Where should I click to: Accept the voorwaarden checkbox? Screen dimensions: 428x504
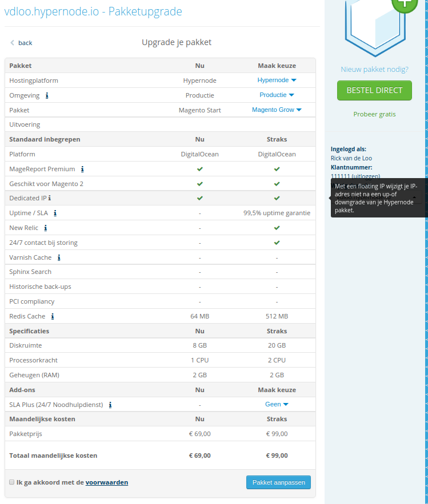coord(12,482)
